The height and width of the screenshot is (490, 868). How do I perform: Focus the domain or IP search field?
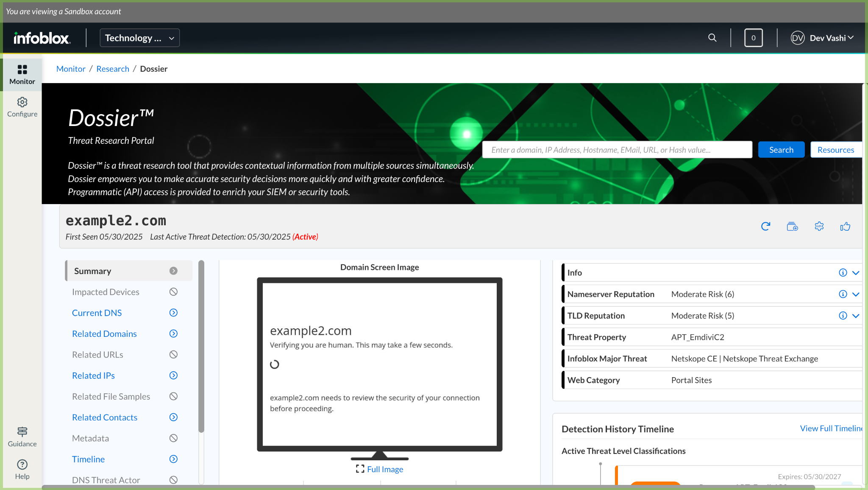coord(617,150)
